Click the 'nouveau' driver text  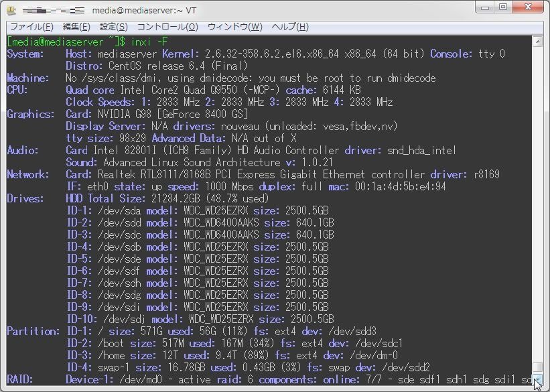[x=240, y=127]
